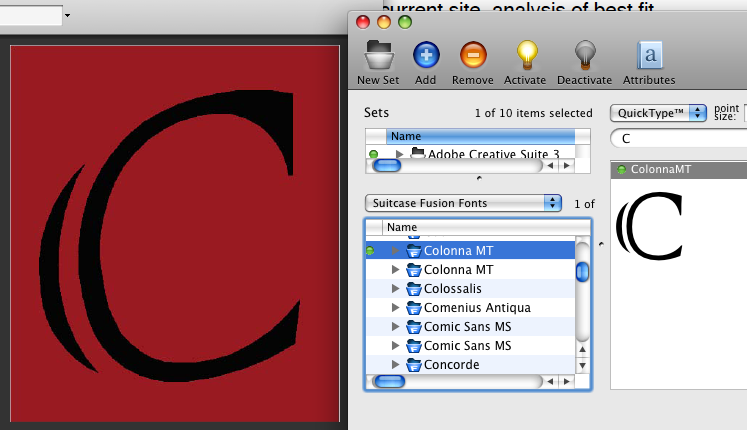Click the fonts list scroll up arrow
Image resolution: width=747 pixels, height=430 pixels.
click(x=582, y=349)
